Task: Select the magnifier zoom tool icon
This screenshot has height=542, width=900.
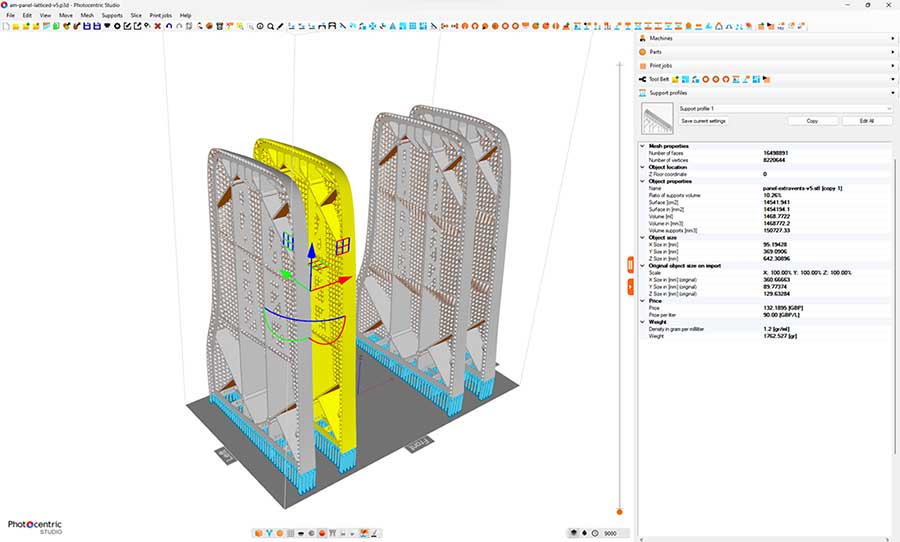Action: tap(270, 26)
